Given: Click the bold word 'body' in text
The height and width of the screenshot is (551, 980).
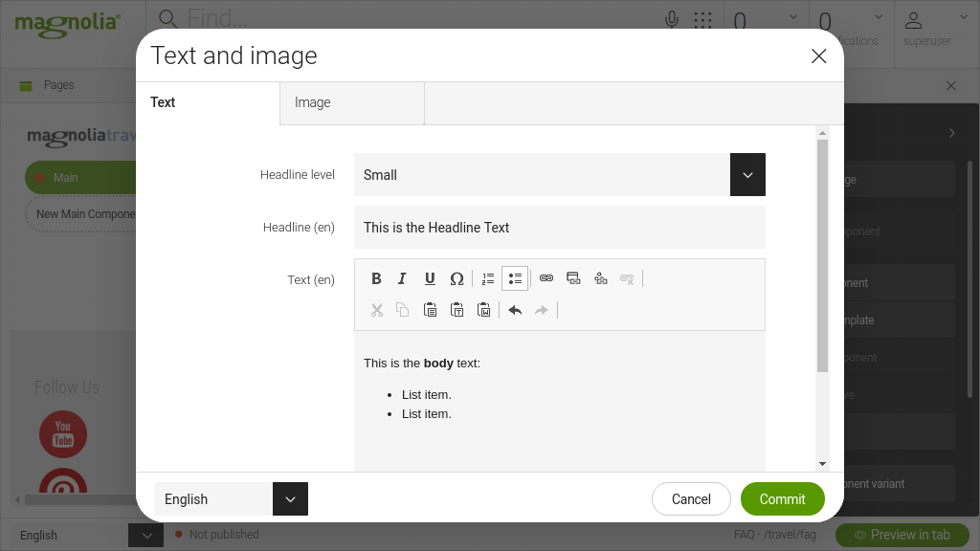Looking at the screenshot, I should coord(438,363).
